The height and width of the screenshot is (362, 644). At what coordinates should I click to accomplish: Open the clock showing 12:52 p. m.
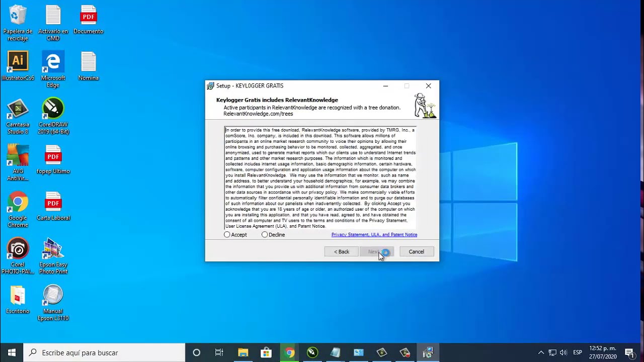(603, 352)
